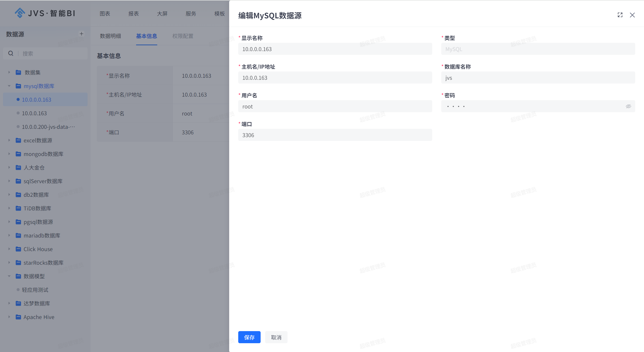
Task: Click the starRocks数据库 folder icon
Action: (x=18, y=263)
